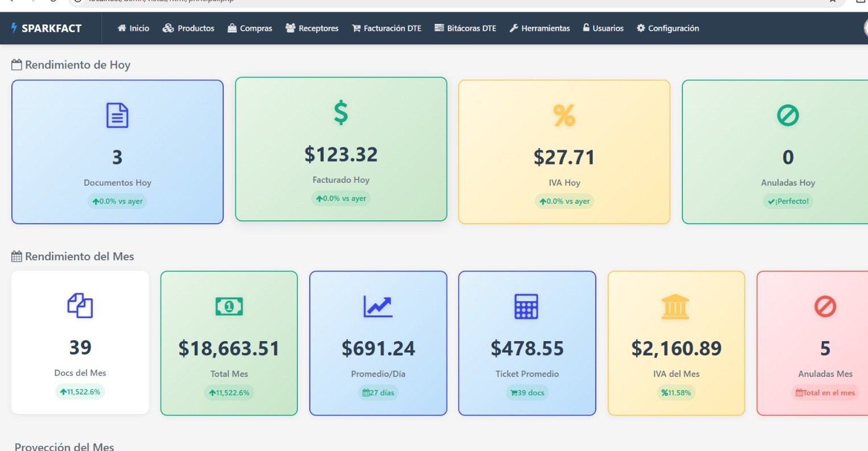This screenshot has height=451, width=868.
Task: Click the line chart icon in Promedio/Día
Action: point(378,307)
